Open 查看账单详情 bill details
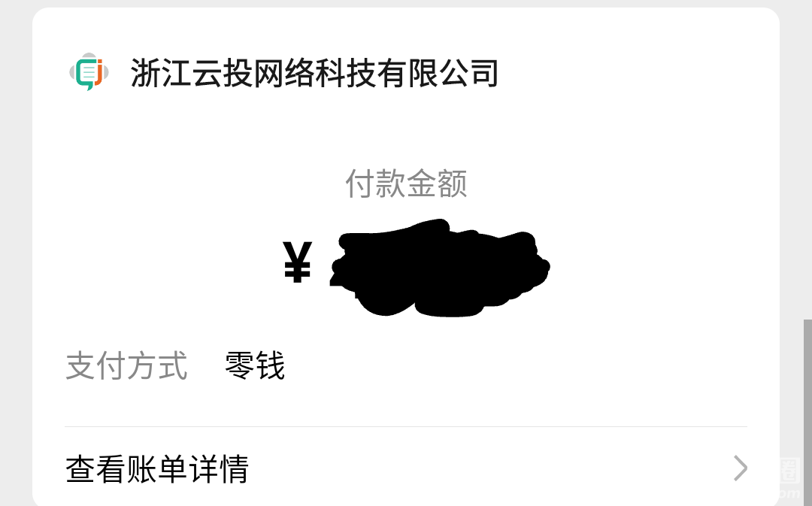 click(406, 468)
